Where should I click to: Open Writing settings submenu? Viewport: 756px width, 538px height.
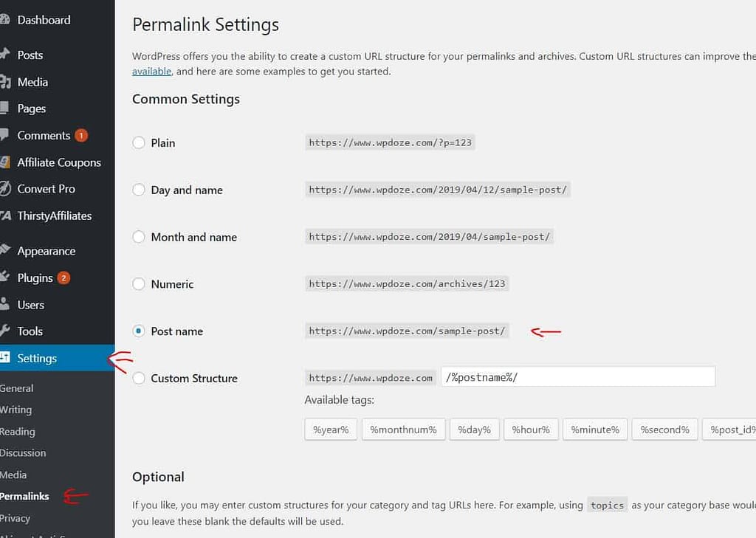click(x=16, y=410)
